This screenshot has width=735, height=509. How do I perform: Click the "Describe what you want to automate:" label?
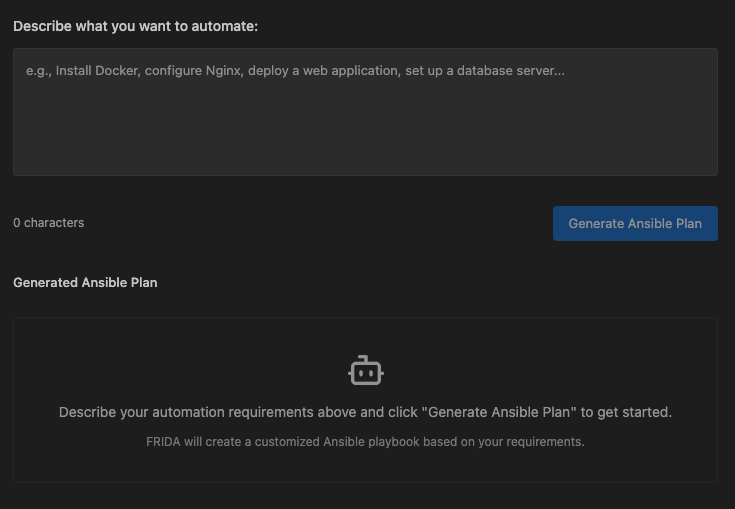pyautogui.click(x=135, y=26)
